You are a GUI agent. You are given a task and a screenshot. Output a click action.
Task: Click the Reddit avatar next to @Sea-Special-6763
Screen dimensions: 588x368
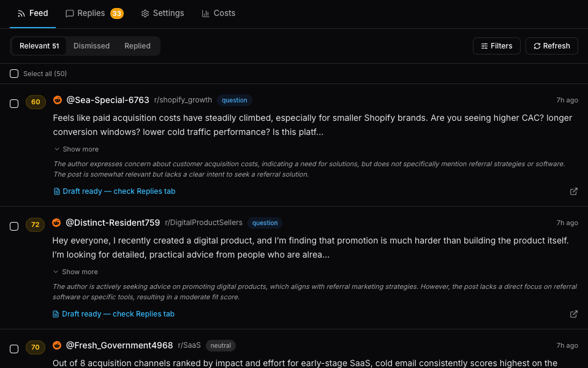click(x=58, y=100)
